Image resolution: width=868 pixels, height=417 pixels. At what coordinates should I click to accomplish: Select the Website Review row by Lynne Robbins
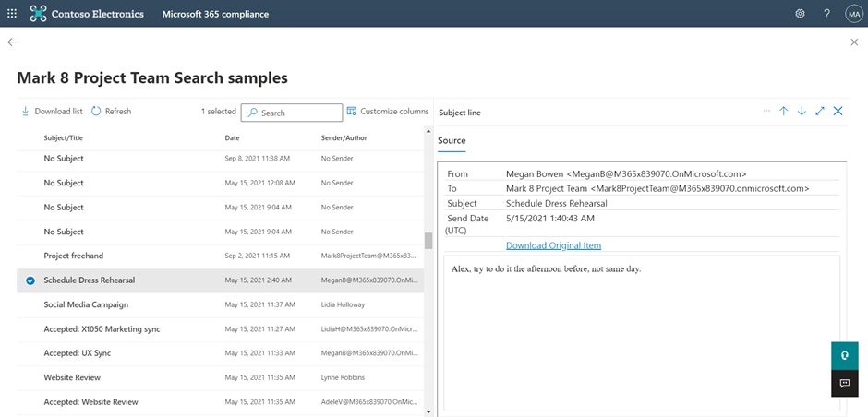221,377
